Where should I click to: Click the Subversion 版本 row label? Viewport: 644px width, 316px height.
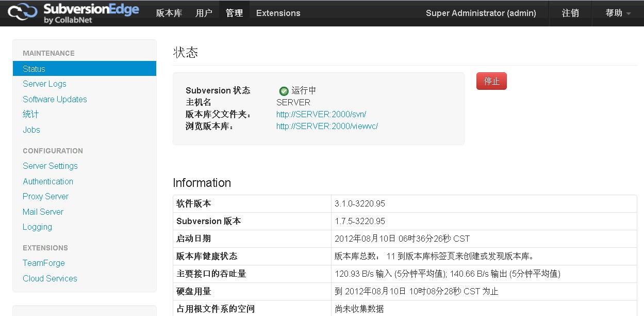(x=208, y=221)
